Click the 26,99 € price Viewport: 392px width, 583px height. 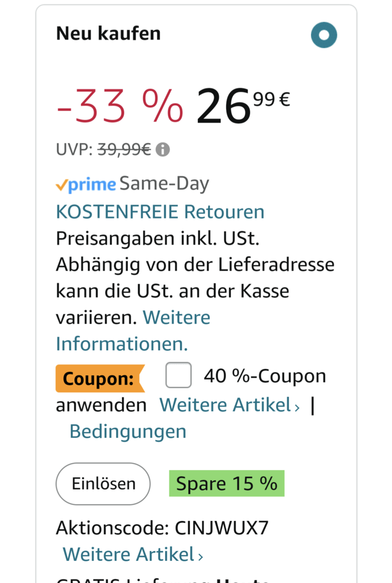click(x=243, y=106)
